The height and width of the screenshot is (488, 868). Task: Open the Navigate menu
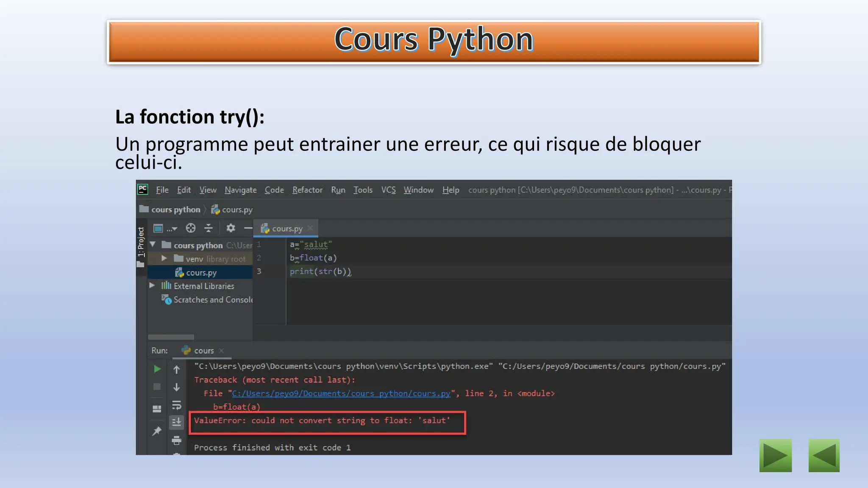[240, 190]
